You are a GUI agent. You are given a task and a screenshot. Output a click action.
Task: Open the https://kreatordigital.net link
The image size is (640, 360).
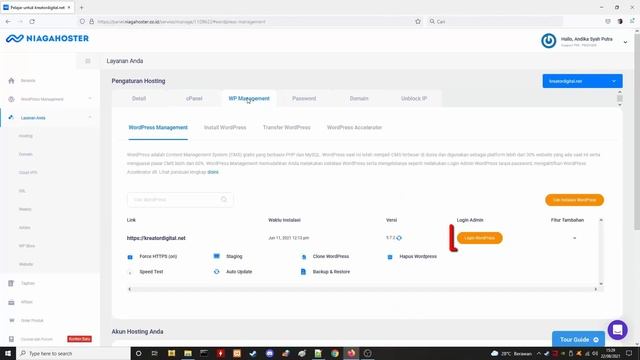pyautogui.click(x=156, y=238)
